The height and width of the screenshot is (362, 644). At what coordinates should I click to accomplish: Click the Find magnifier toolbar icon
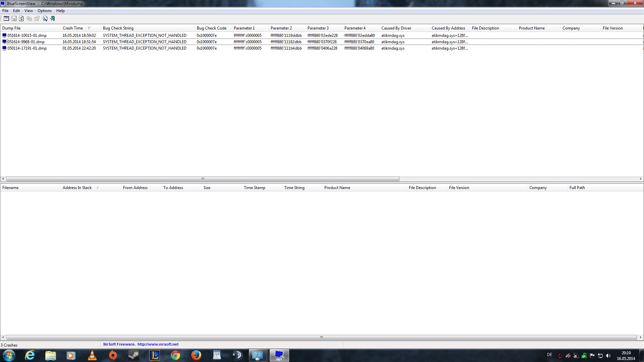[x=45, y=18]
